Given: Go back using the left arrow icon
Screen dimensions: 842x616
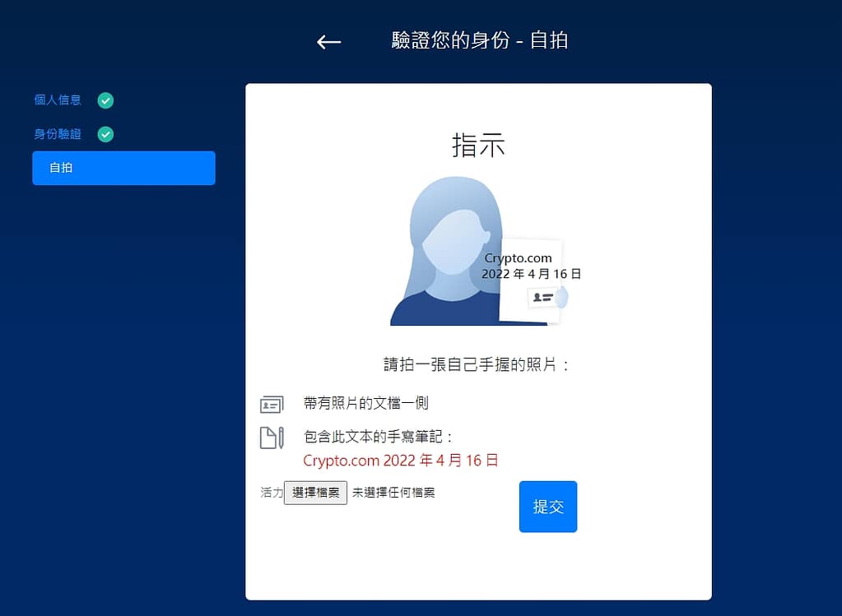Looking at the screenshot, I should (x=328, y=42).
